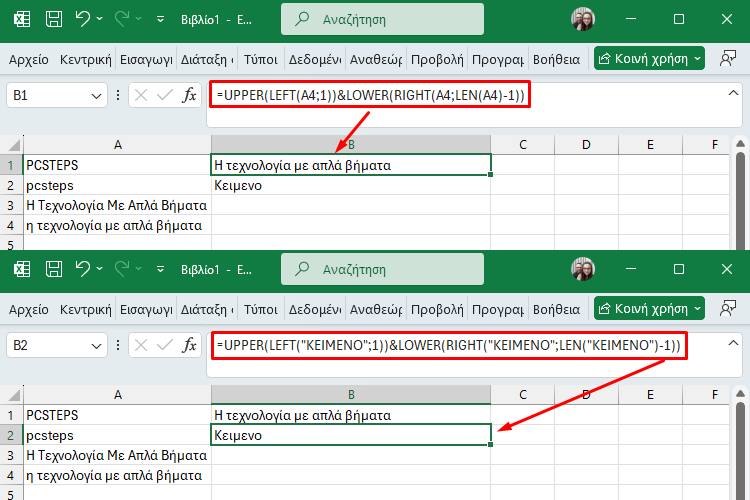The image size is (750, 500).
Task: Open the Αρχείο tab in the top window
Action: [29, 59]
